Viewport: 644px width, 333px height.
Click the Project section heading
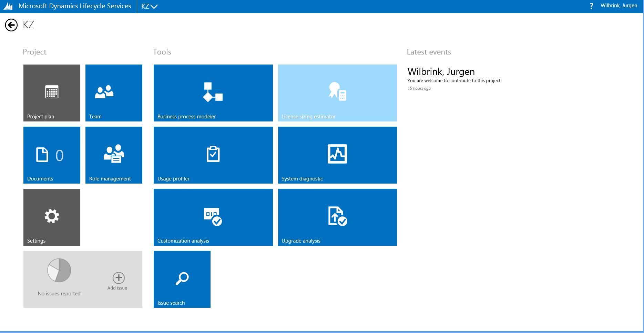34,52
